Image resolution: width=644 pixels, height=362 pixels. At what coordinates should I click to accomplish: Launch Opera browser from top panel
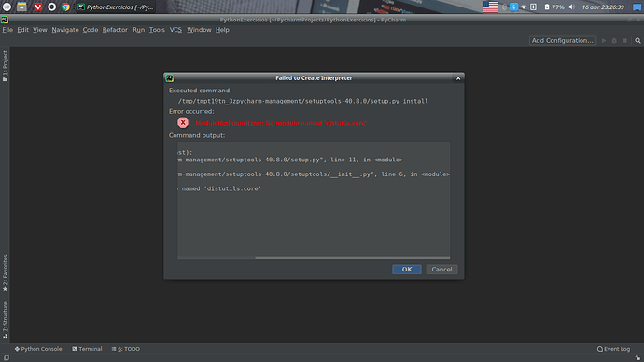click(x=51, y=7)
